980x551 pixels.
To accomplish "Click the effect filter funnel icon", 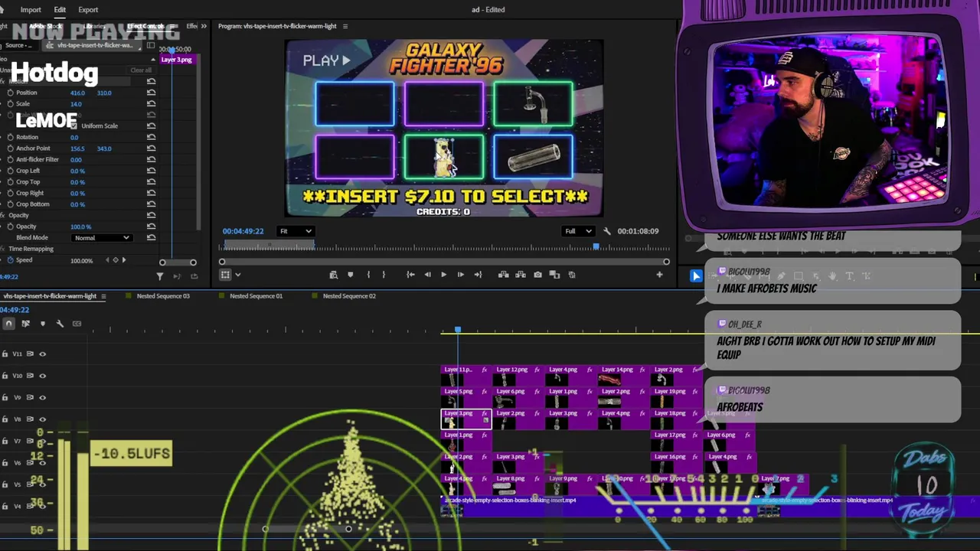I will click(x=160, y=276).
